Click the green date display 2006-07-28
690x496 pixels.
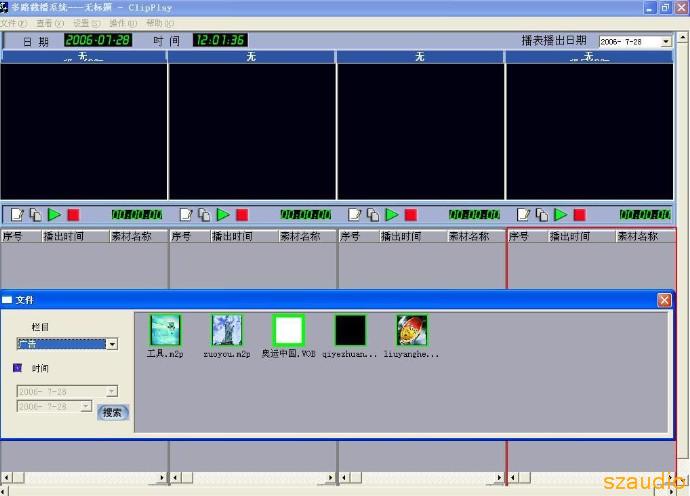tap(98, 40)
